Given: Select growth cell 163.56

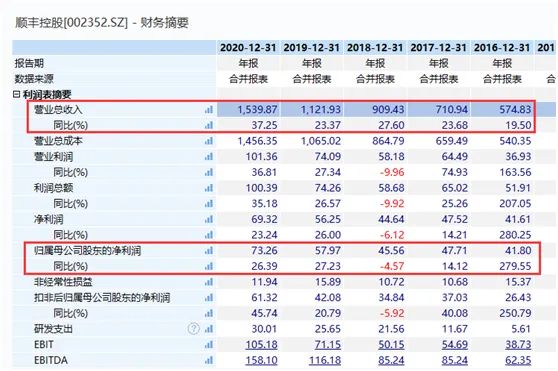Looking at the screenshot, I should pos(515,172).
